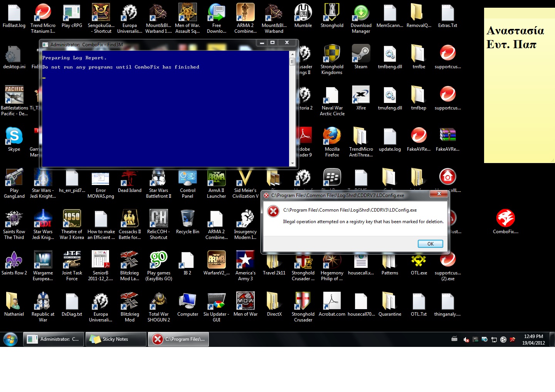Open Play games EasyBits GO icon

point(158,266)
